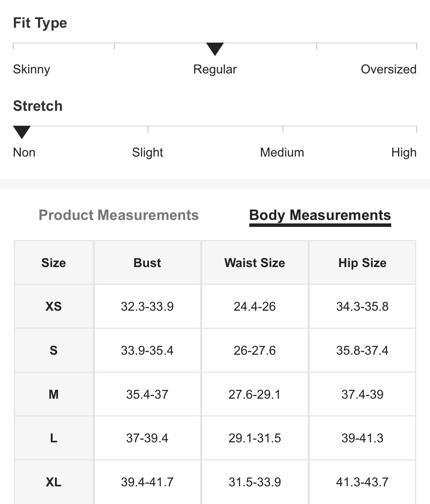
Task: Click the Oversized fit label
Action: pos(388,69)
